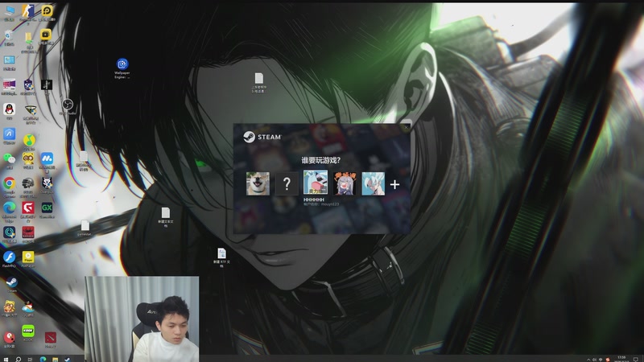Select the laughing grey-haired anime girl avatar
Image resolution: width=644 pixels, height=362 pixels.
tap(345, 183)
